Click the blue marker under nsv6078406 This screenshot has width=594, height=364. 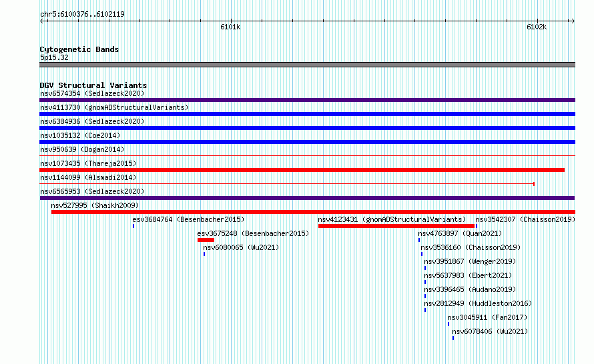(453, 338)
